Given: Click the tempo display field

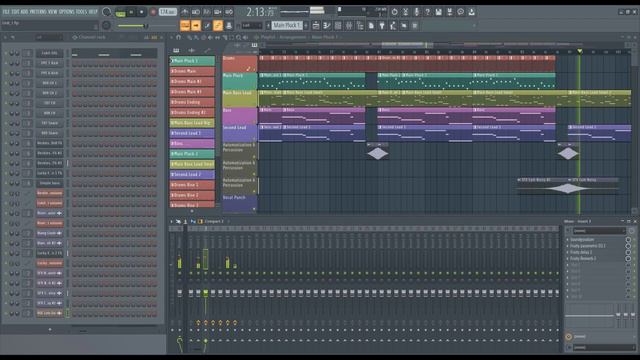Looking at the screenshot, I should 168,12.
